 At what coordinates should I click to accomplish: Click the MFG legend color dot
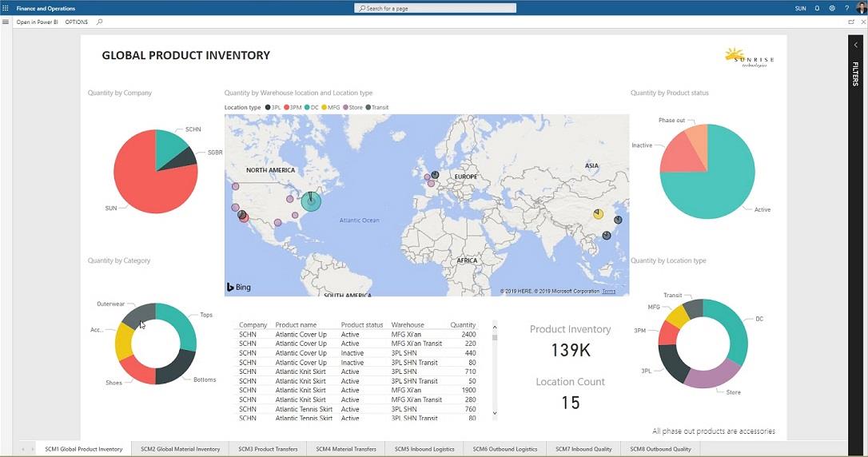tap(325, 107)
